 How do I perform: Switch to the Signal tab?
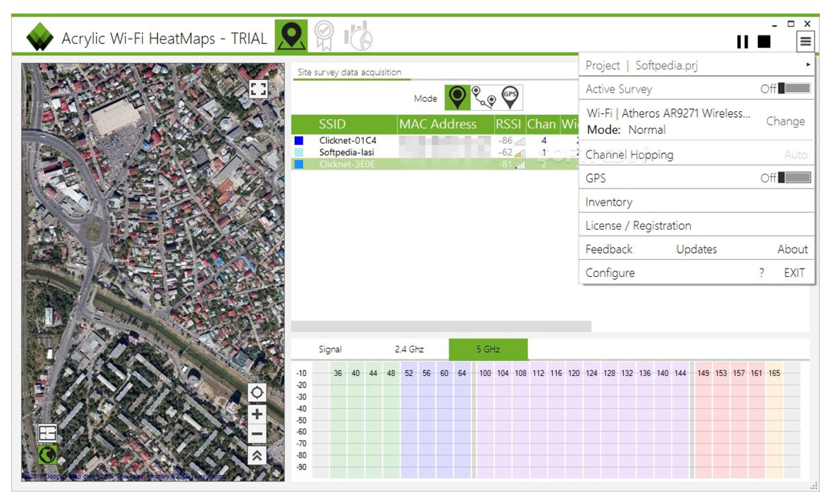click(x=330, y=349)
